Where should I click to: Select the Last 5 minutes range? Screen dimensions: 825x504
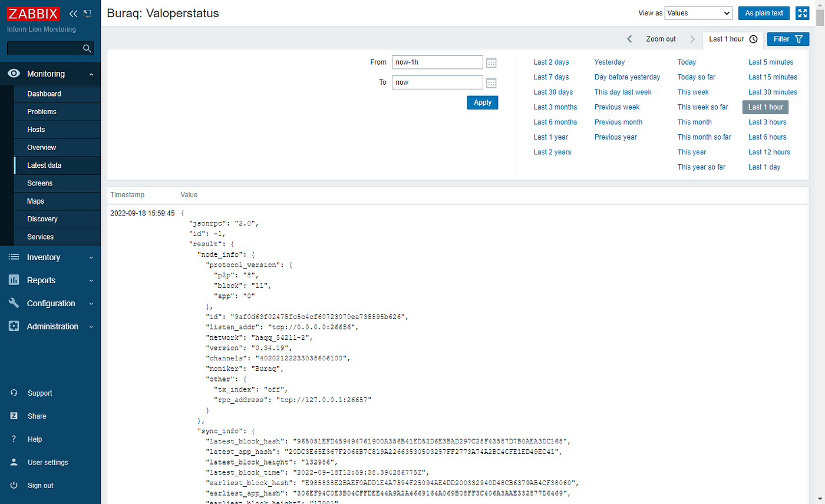[x=771, y=62]
